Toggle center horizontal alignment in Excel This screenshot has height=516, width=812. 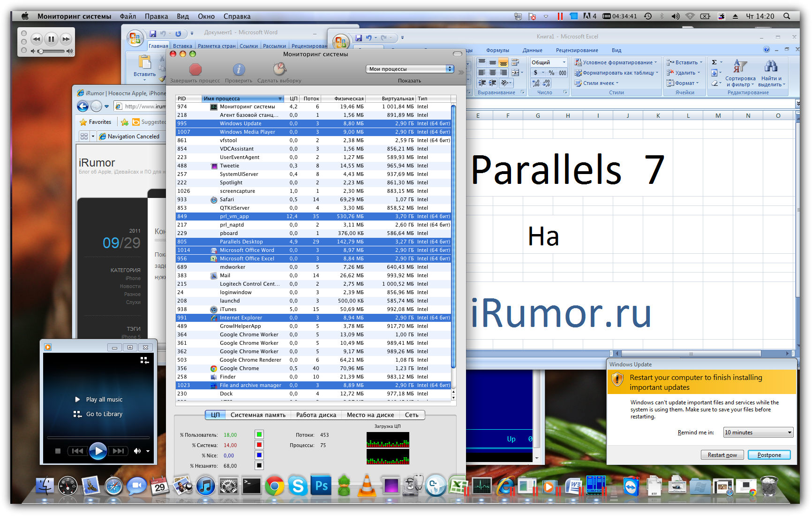[492, 73]
